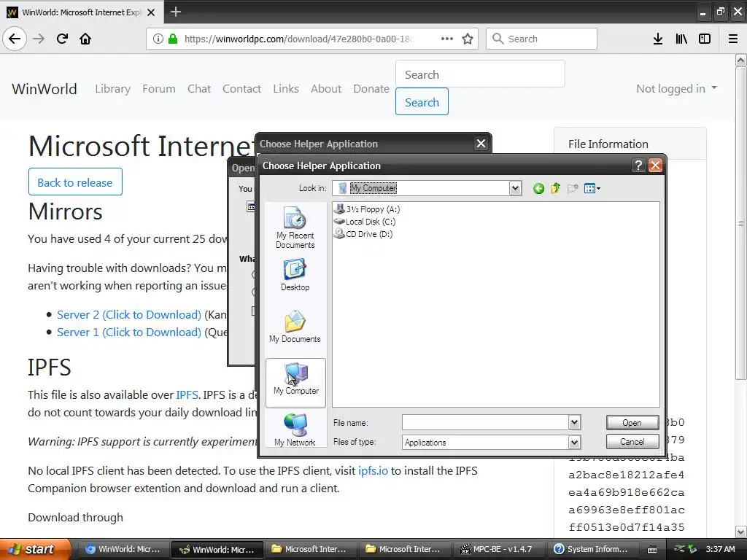Select 3½ Floppy (A:) drive
The width and height of the screenshot is (747, 560).
coord(367,209)
